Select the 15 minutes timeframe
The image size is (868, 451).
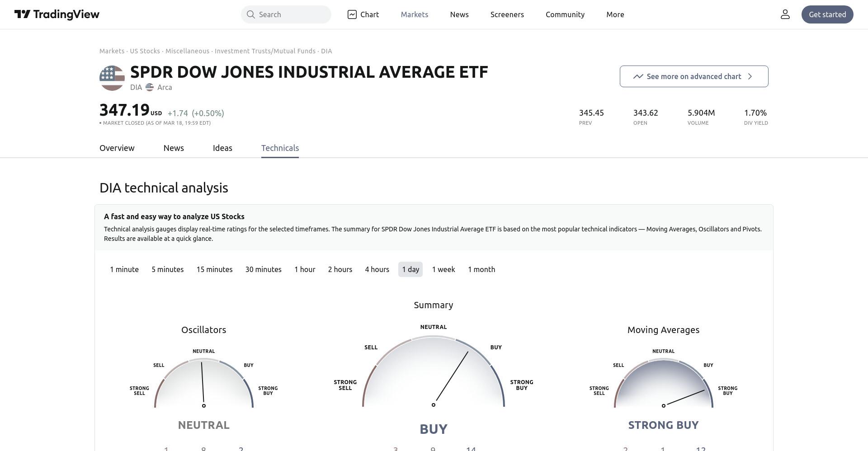click(x=214, y=269)
